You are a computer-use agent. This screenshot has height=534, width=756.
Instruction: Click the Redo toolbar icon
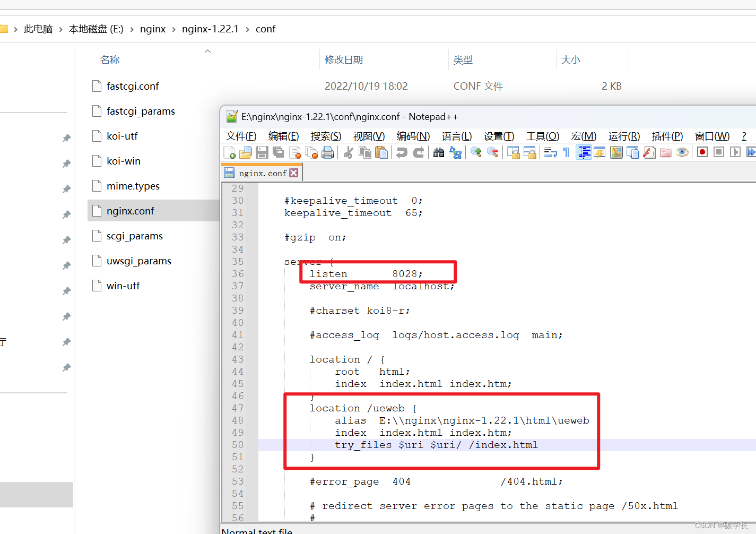coord(418,153)
